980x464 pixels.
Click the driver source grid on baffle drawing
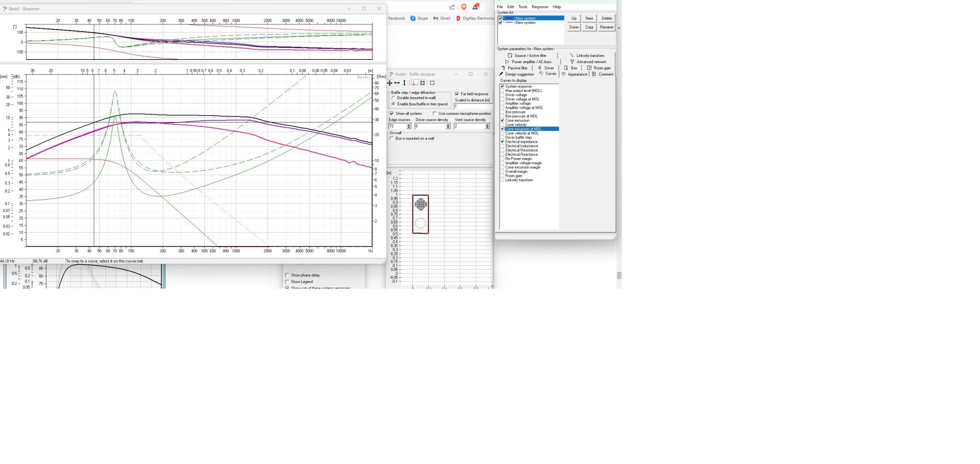[421, 204]
